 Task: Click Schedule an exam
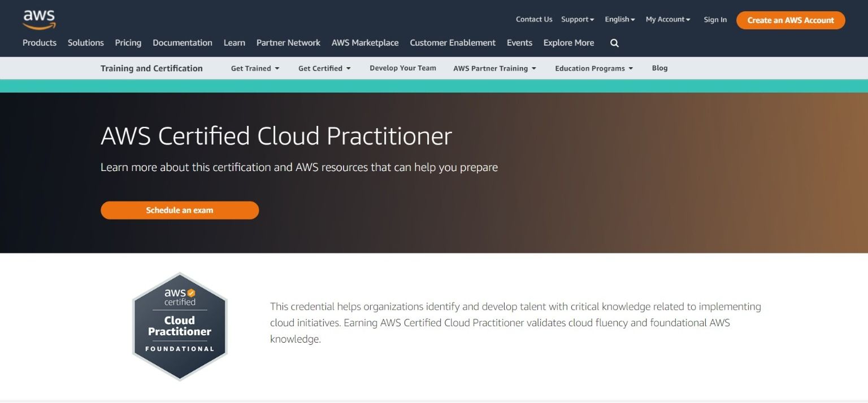[179, 210]
